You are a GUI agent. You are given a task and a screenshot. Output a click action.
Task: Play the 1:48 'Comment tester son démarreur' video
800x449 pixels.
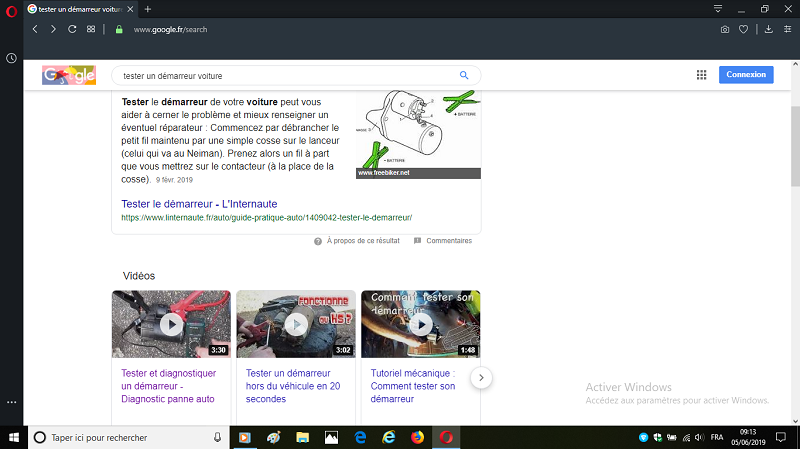click(421, 324)
